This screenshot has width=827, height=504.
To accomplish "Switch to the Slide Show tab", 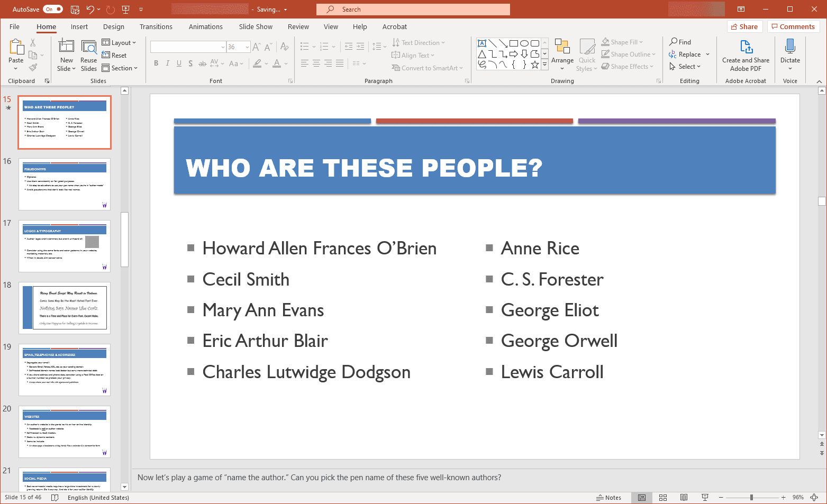I will tap(256, 26).
